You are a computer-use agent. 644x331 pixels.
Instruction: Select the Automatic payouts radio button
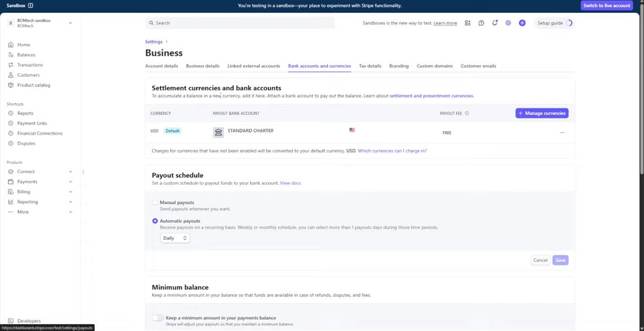(155, 221)
